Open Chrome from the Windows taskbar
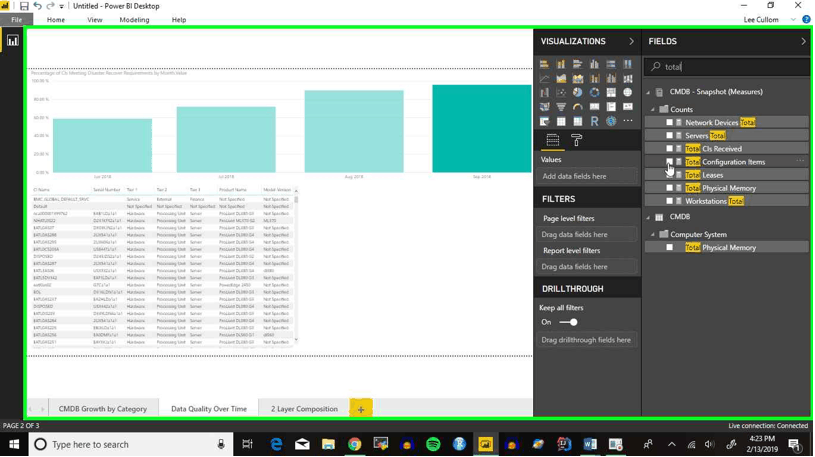Viewport: 815px width, 457px height. click(x=354, y=445)
